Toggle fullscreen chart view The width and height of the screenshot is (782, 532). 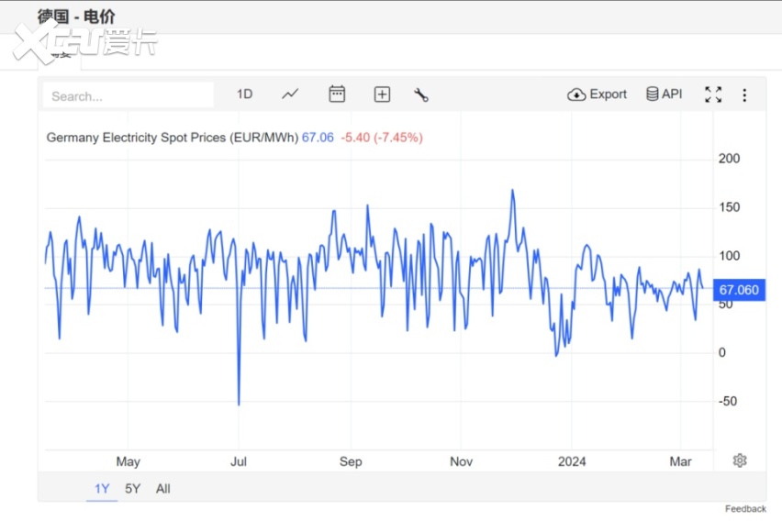[x=713, y=94]
